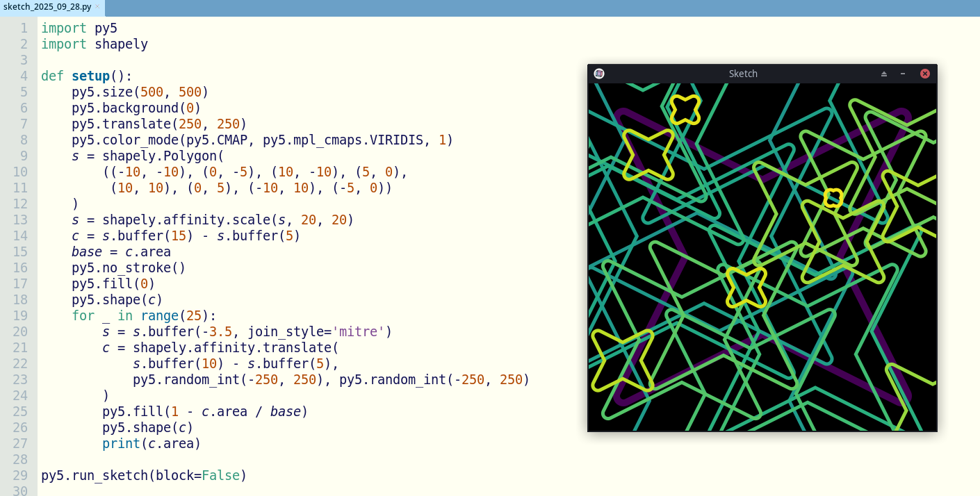
Task: Click the 'def setup():' function definition
Action: 87,76
